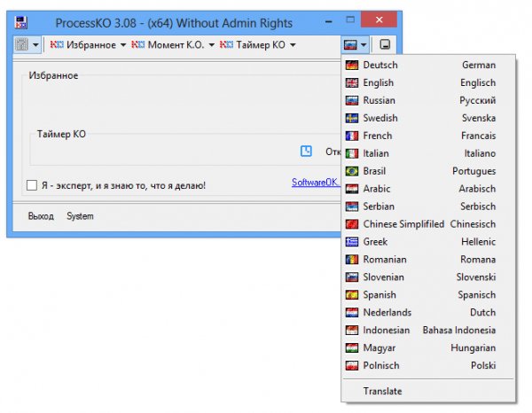The image size is (532, 413).
Task: Choose Swedish from the language menu
Action: [x=428, y=118]
